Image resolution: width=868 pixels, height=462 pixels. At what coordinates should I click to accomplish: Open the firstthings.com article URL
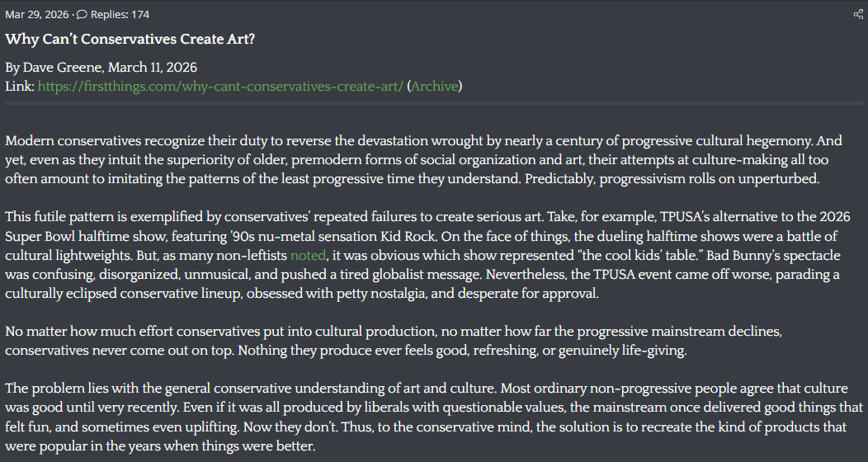coord(220,86)
